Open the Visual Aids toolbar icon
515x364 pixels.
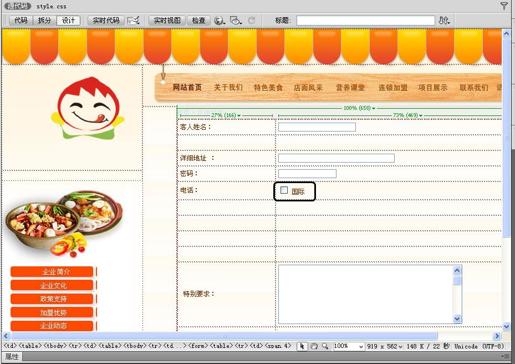[x=236, y=21]
